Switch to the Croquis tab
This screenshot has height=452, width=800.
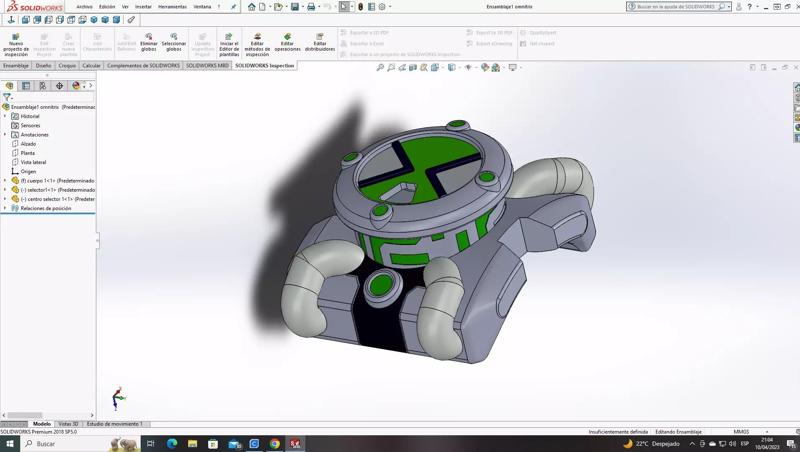(67, 65)
